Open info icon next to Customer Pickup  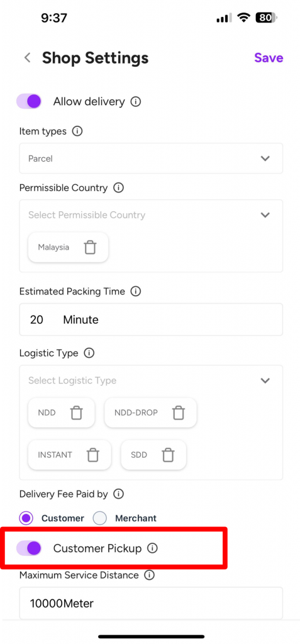point(152,548)
